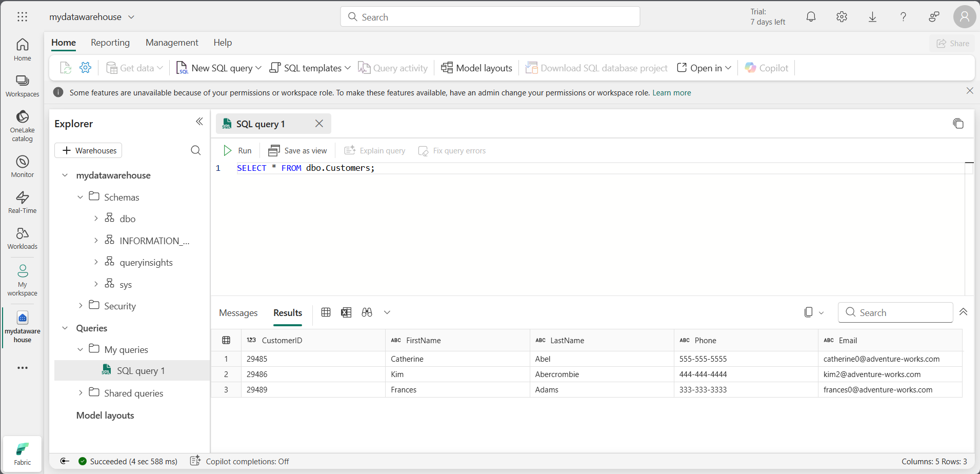Switch to the Reporting ribbon tab
This screenshot has width=980, height=474.
110,43
